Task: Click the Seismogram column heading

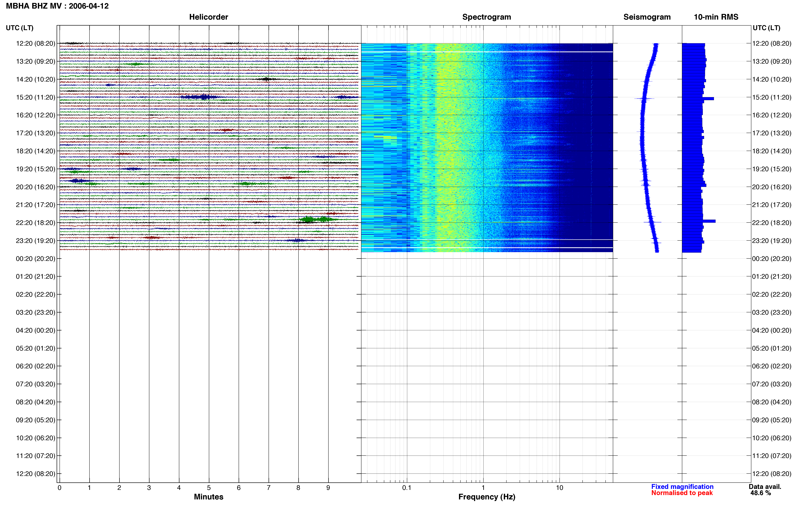Action: point(647,17)
